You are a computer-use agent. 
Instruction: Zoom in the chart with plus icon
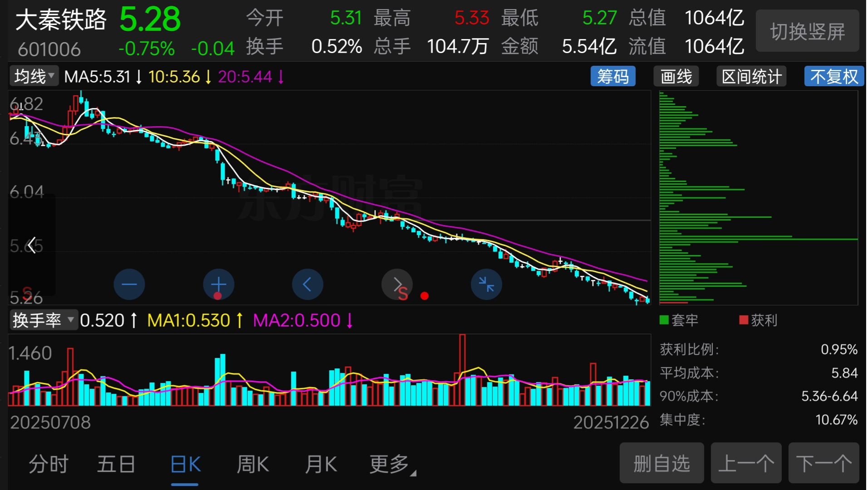tap(219, 284)
